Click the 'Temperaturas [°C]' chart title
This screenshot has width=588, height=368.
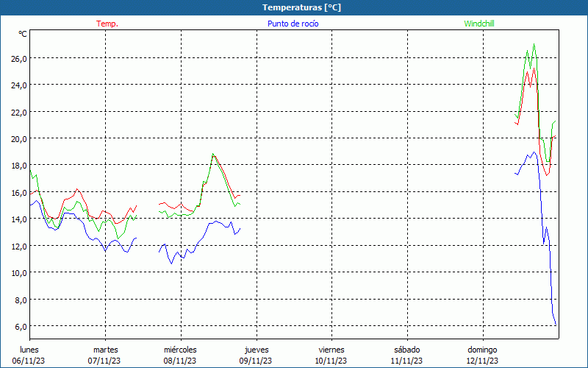click(x=301, y=7)
